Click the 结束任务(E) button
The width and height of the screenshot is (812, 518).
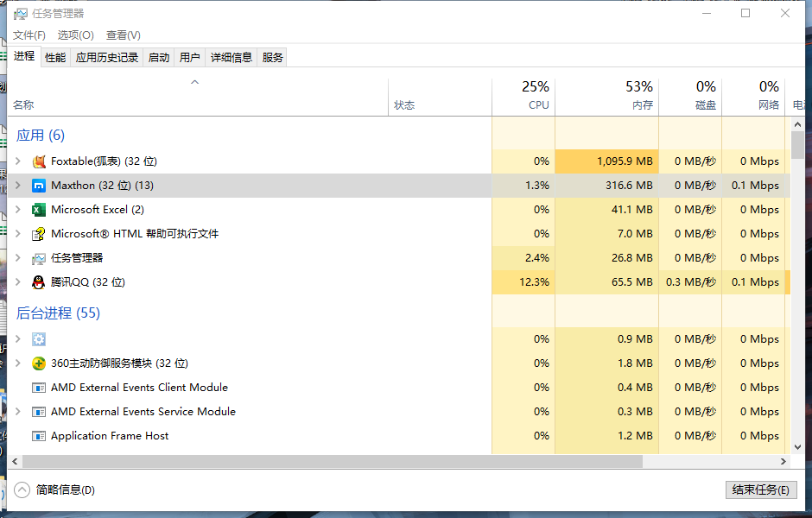761,490
